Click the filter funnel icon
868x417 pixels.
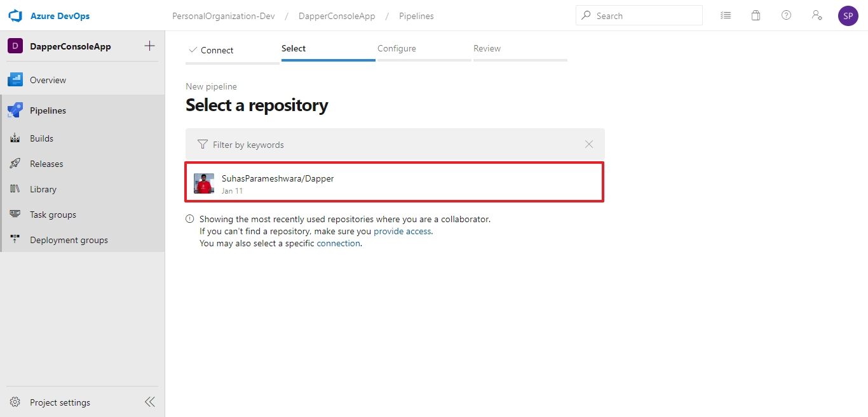point(203,145)
